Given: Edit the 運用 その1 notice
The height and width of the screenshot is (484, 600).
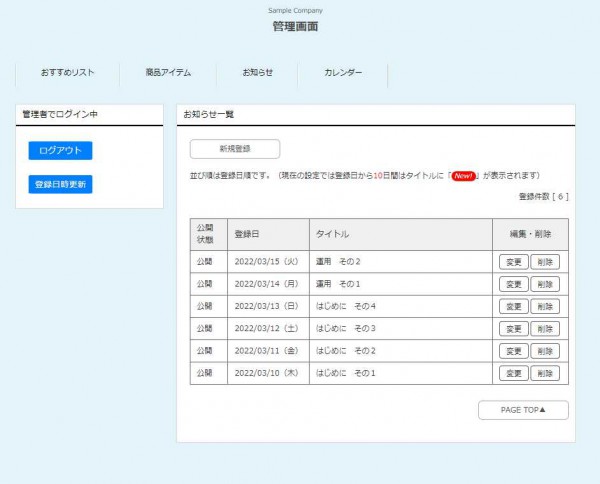Looking at the screenshot, I should coord(513,284).
